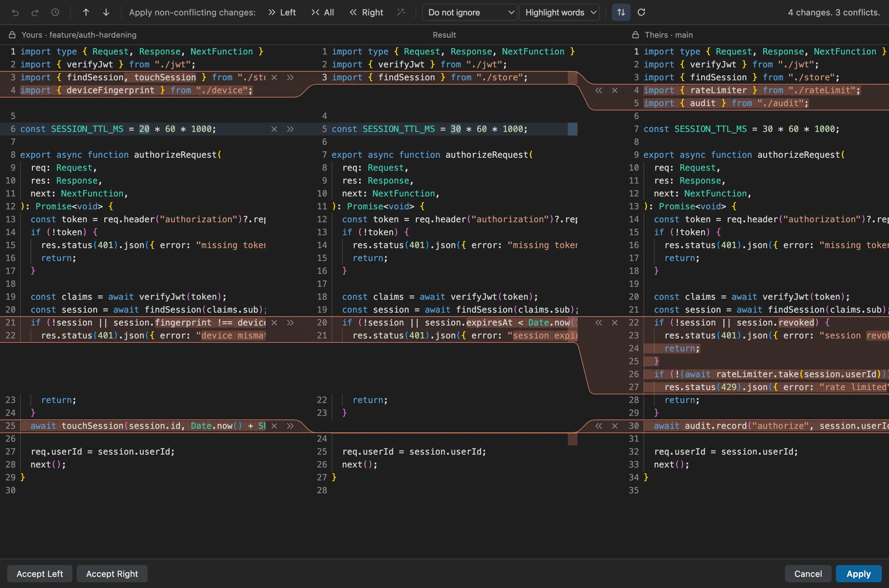Toggle synchronized scrolling
This screenshot has height=588, width=889.
(621, 13)
